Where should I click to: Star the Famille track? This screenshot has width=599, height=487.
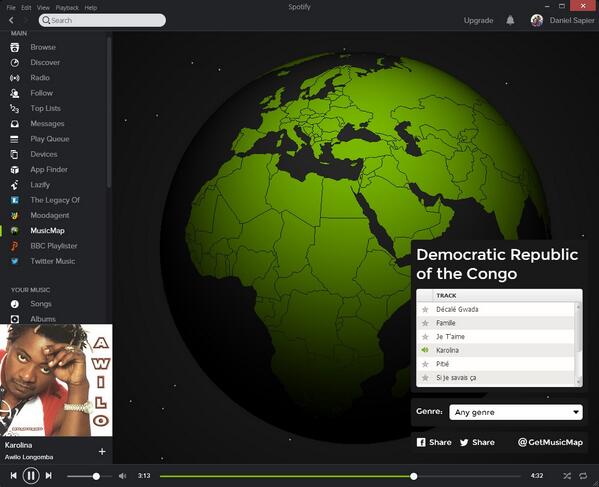click(x=425, y=323)
